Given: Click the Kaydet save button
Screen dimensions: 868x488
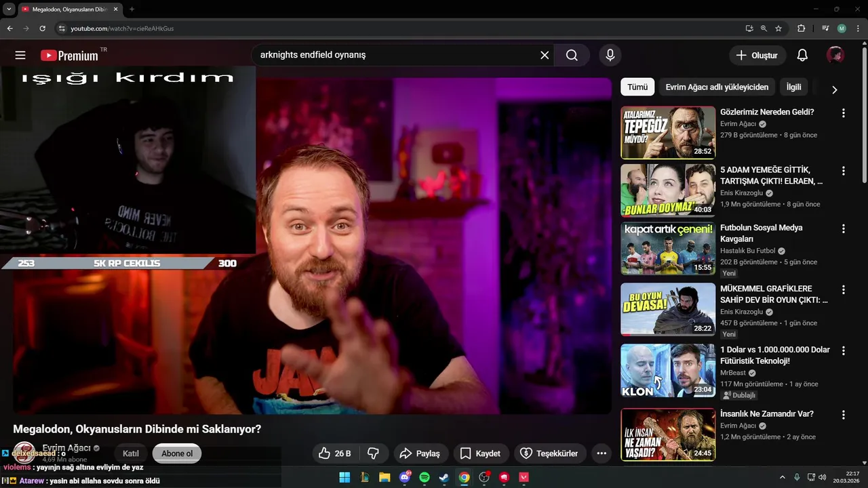Looking at the screenshot, I should [481, 453].
